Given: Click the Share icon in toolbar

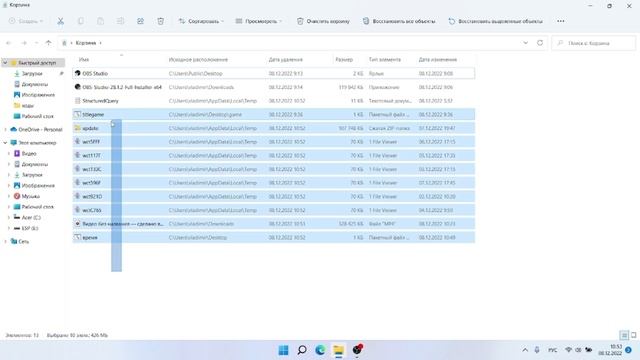Looking at the screenshot, I should point(140,21).
